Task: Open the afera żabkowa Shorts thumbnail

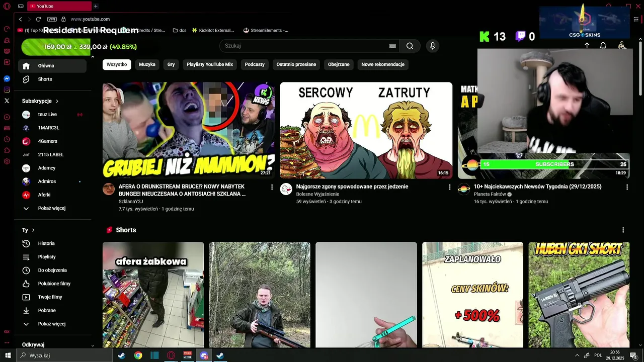Action: point(153,295)
